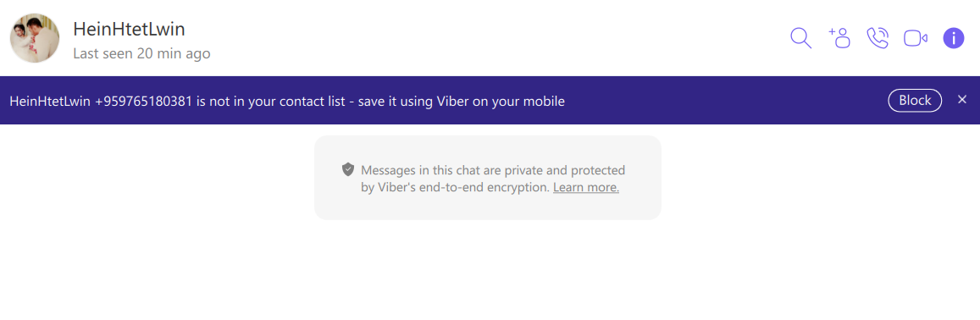The width and height of the screenshot is (980, 320).
Task: Dismiss the not-in-contacts banner with X
Action: click(962, 99)
